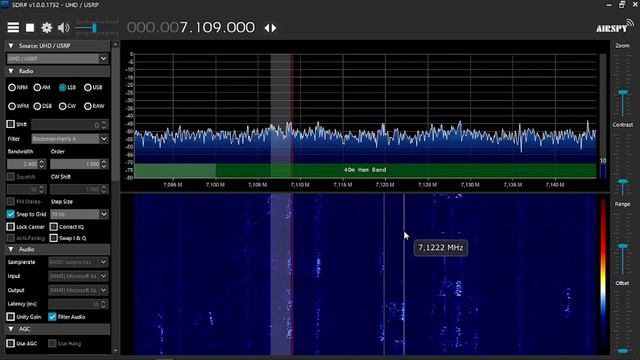
Task: Click the AIRSPY logo
Action: click(615, 26)
